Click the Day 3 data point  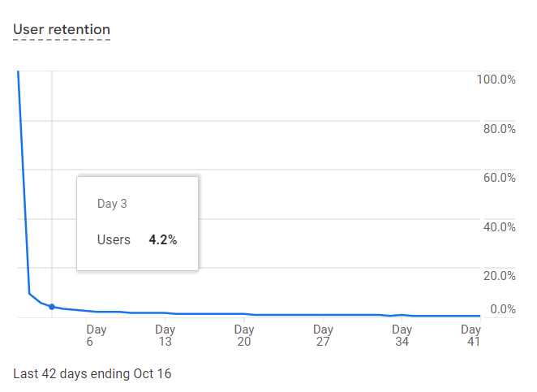(52, 307)
